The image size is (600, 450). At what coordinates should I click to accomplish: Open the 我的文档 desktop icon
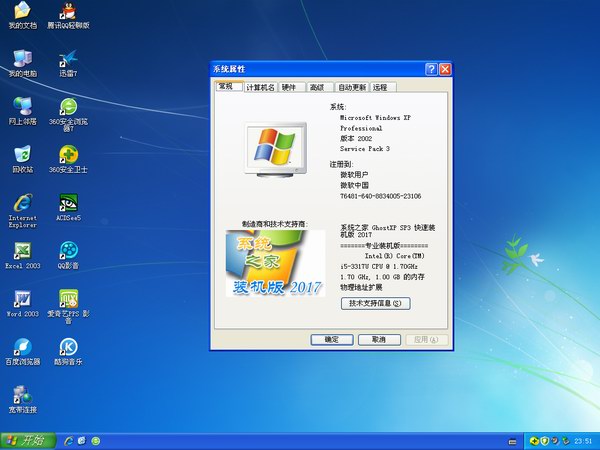click(x=23, y=15)
